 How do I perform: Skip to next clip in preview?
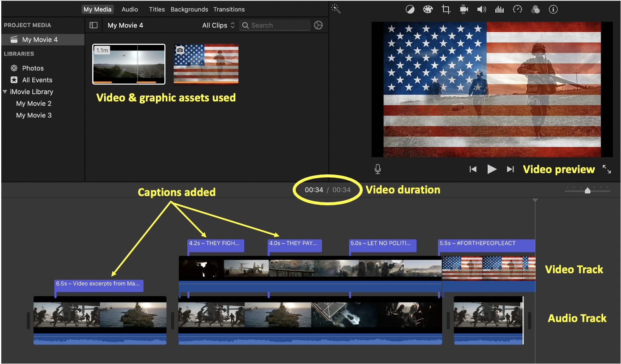510,169
